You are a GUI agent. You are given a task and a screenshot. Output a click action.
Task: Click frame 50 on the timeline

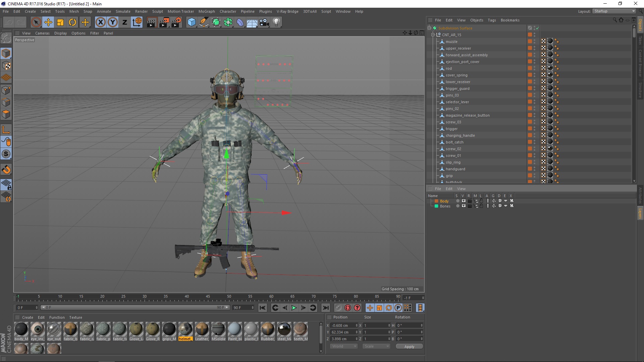click(x=229, y=296)
